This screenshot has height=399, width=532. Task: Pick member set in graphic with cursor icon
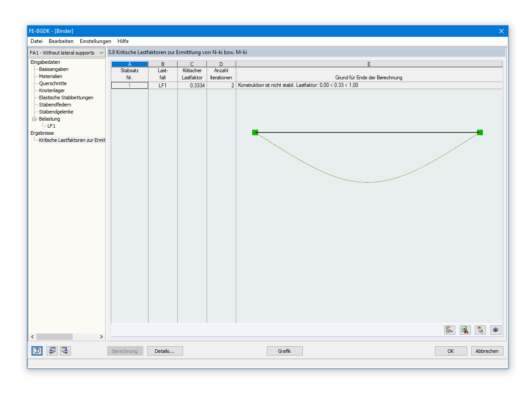[480, 330]
